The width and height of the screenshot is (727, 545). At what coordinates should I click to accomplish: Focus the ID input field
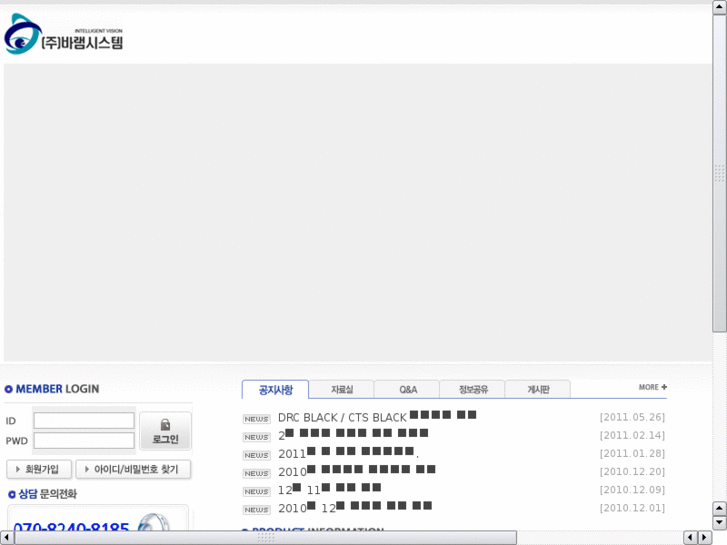pyautogui.click(x=84, y=421)
